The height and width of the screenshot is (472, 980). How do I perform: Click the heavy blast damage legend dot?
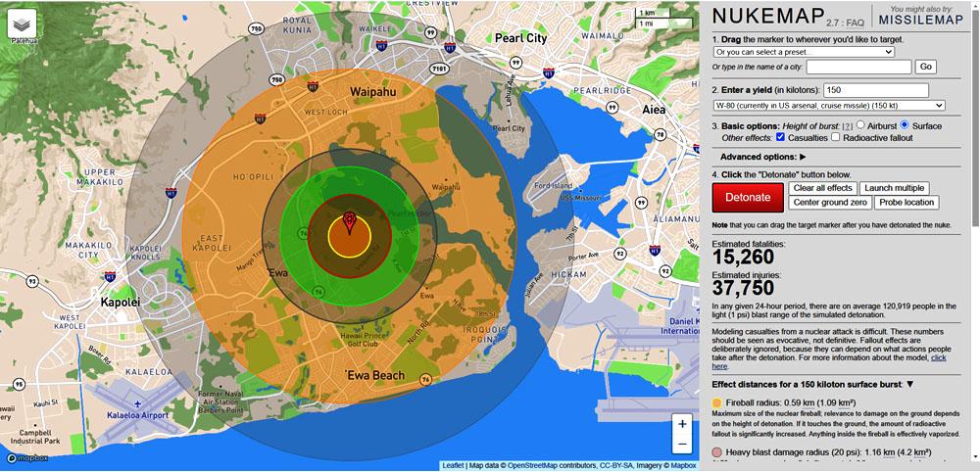[x=717, y=452]
